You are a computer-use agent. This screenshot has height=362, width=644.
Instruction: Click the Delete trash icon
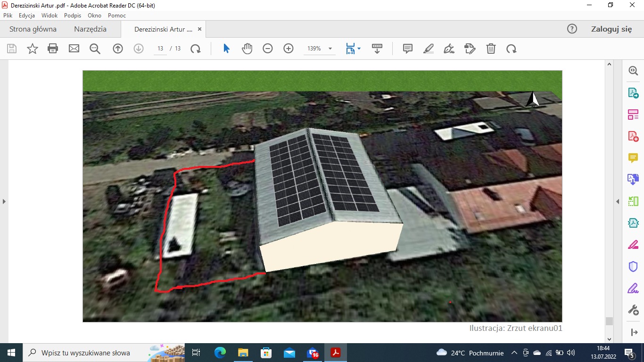[491, 49]
